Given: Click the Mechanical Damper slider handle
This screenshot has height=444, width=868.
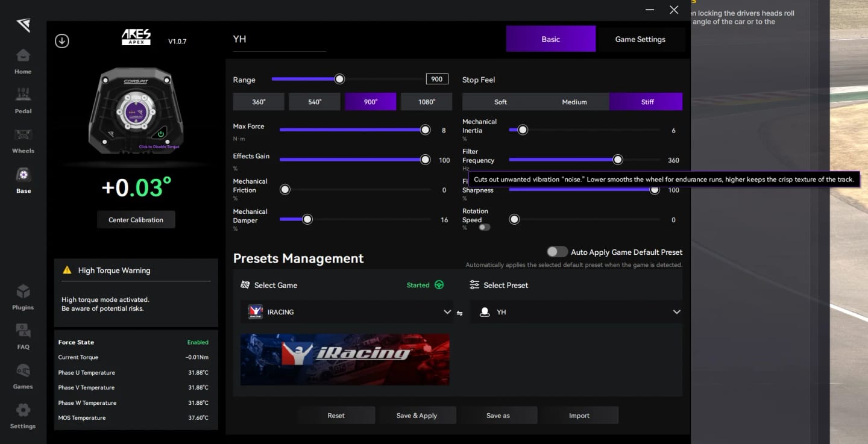Looking at the screenshot, I should point(307,219).
